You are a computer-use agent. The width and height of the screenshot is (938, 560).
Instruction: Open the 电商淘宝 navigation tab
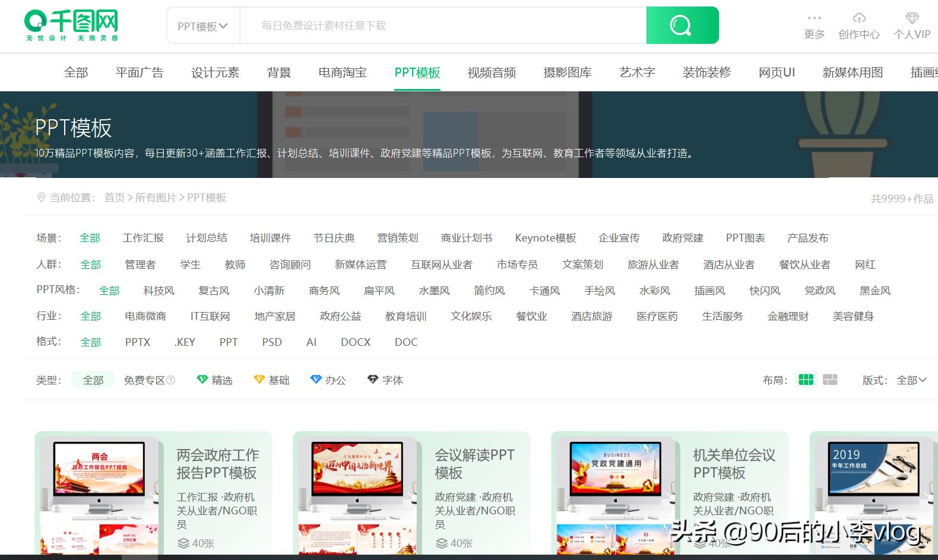point(343,72)
